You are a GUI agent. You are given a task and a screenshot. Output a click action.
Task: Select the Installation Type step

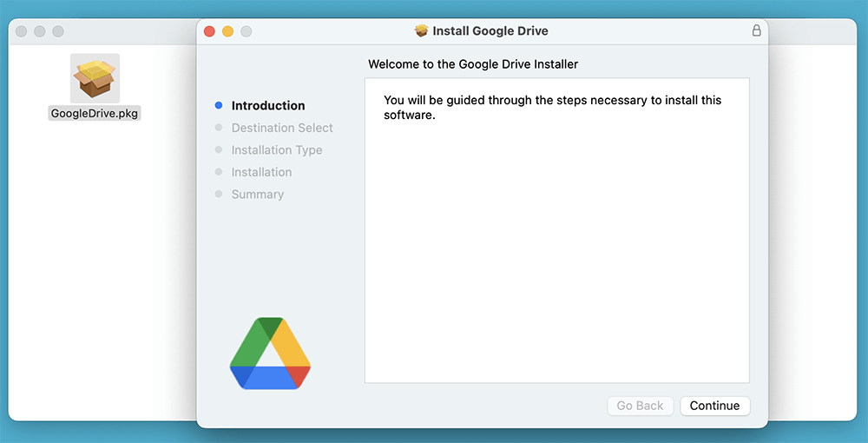(277, 149)
